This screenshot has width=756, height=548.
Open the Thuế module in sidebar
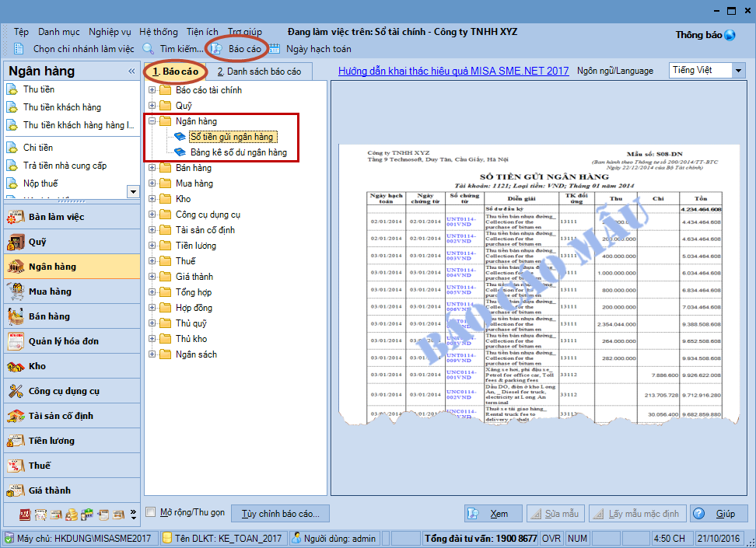[x=40, y=466]
